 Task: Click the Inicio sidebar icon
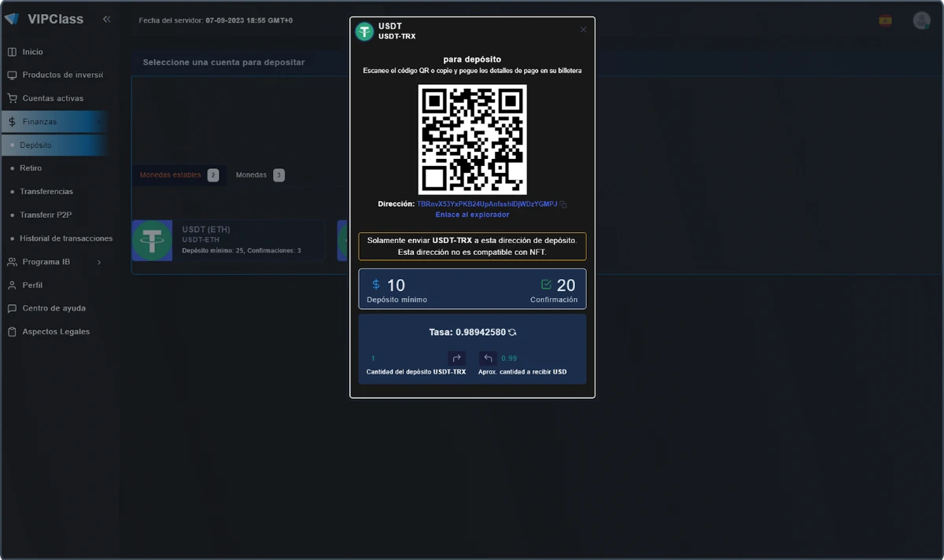(12, 52)
